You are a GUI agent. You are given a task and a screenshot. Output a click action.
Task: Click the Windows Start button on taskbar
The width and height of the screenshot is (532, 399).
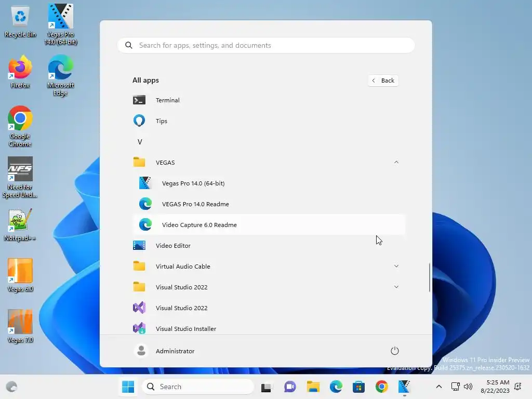(128, 387)
